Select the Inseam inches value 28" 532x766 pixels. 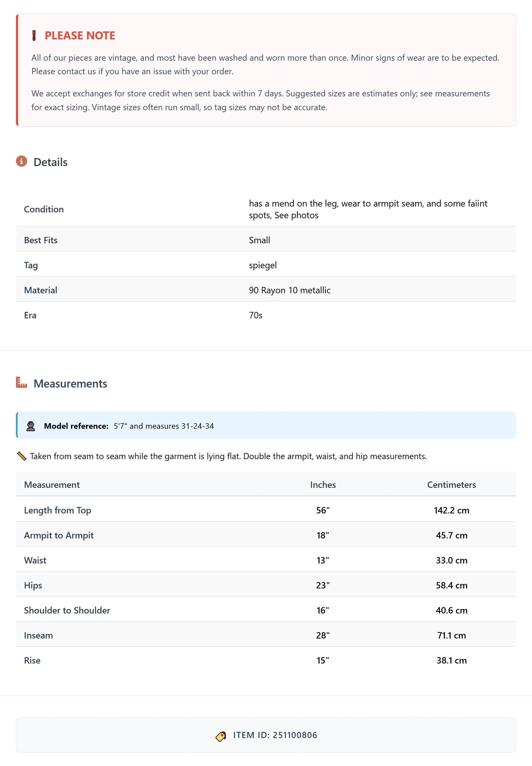323,635
